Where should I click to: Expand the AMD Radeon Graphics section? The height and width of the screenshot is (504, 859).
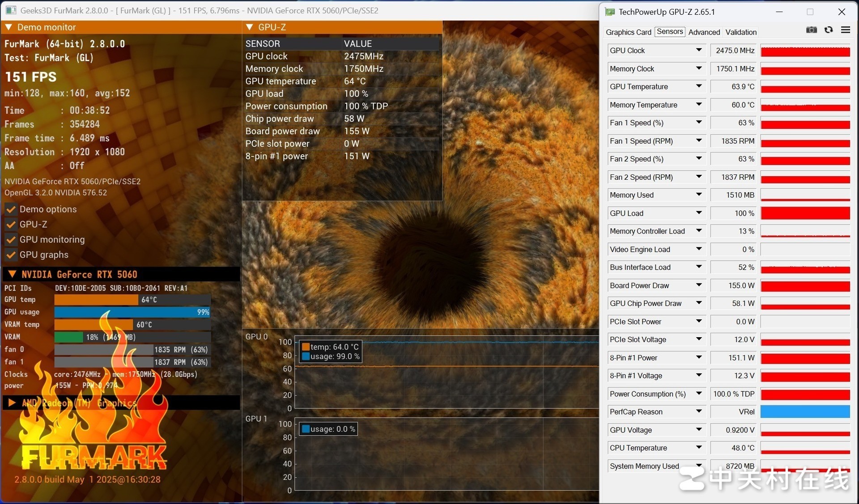12,403
